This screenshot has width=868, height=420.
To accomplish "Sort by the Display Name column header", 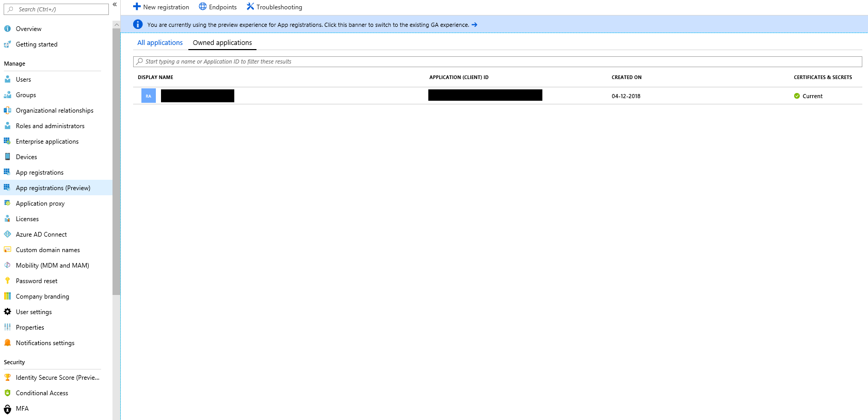I will (155, 77).
